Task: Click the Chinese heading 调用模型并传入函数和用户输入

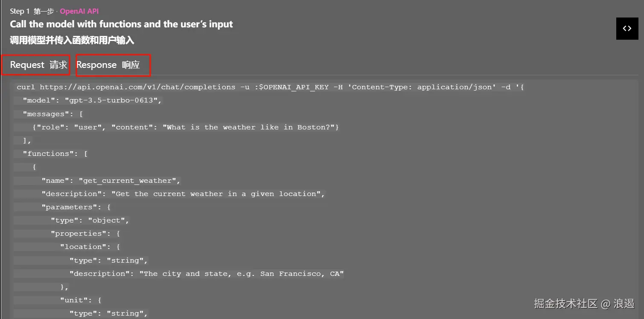Action: (72, 41)
